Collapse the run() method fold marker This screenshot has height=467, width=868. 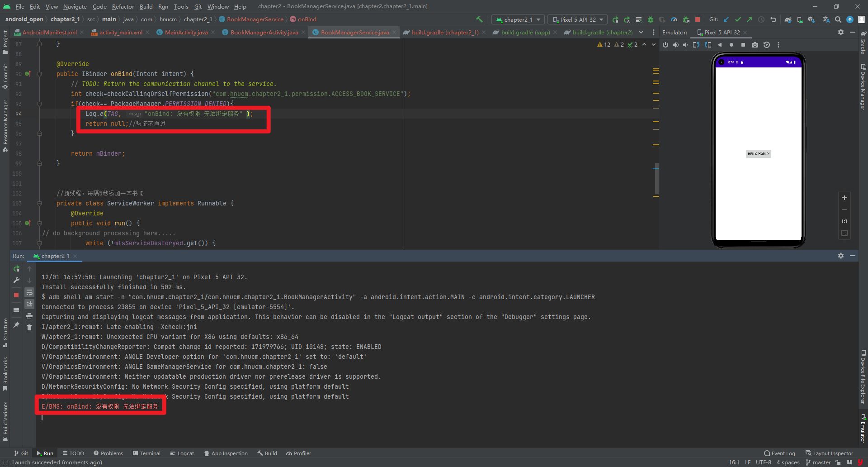click(40, 223)
